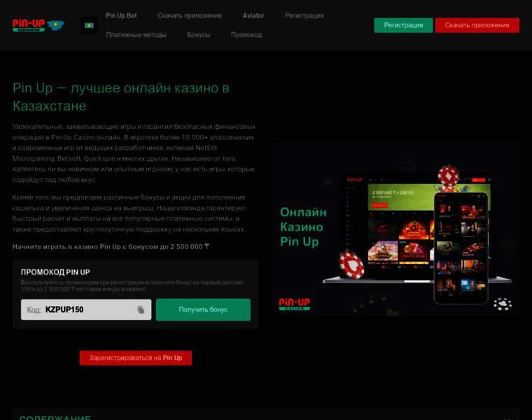The image size is (532, 420).
Task: Select the promo code field KZPUP150
Action: [x=86, y=309]
